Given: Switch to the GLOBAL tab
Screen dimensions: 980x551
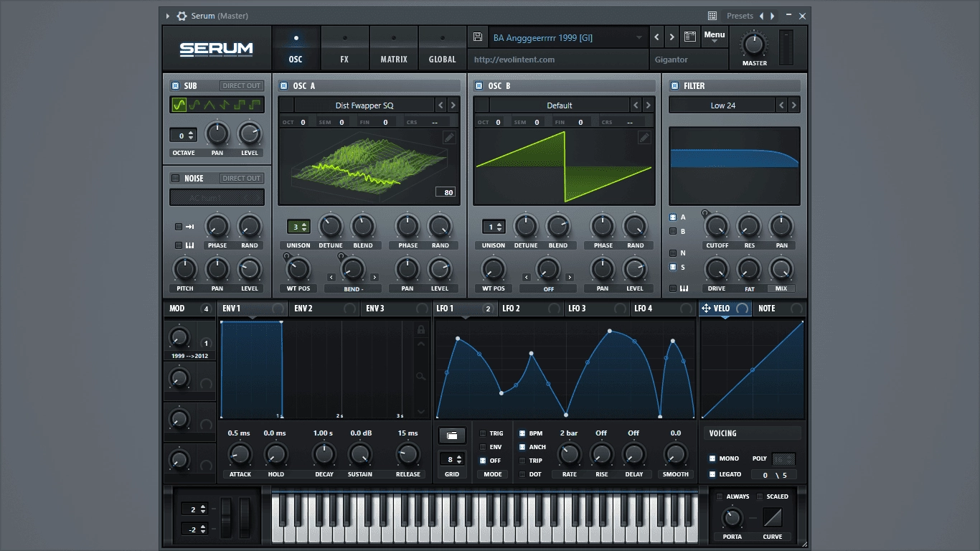Looking at the screenshot, I should pyautogui.click(x=442, y=47).
